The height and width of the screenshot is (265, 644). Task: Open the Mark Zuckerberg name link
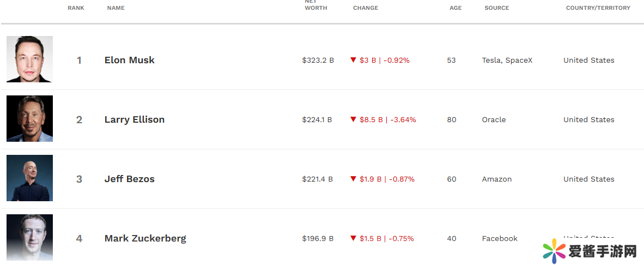(x=145, y=238)
